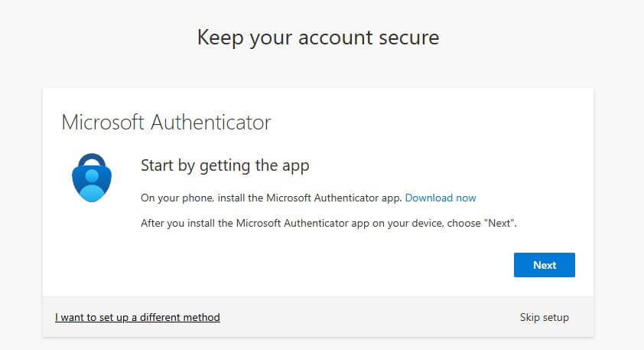The width and height of the screenshot is (644, 350).
Task: Click the quoted "Next" word in the instructions
Action: tap(502, 224)
